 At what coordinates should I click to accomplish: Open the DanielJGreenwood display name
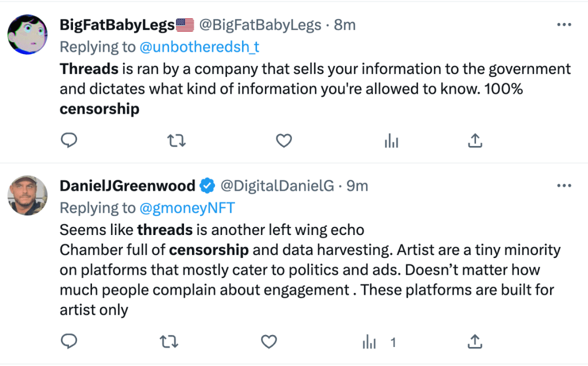coord(128,186)
